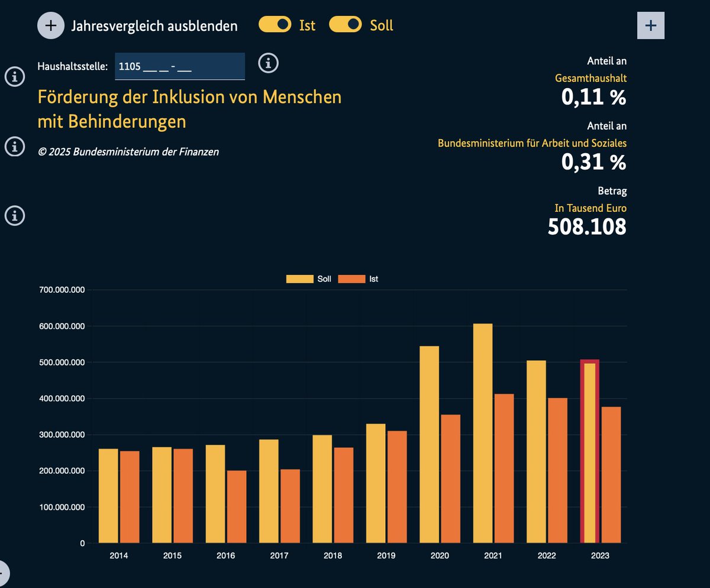Image resolution: width=710 pixels, height=588 pixels.
Task: Click Bundesministerium für Arbeit und Soziales label
Action: coord(532,143)
